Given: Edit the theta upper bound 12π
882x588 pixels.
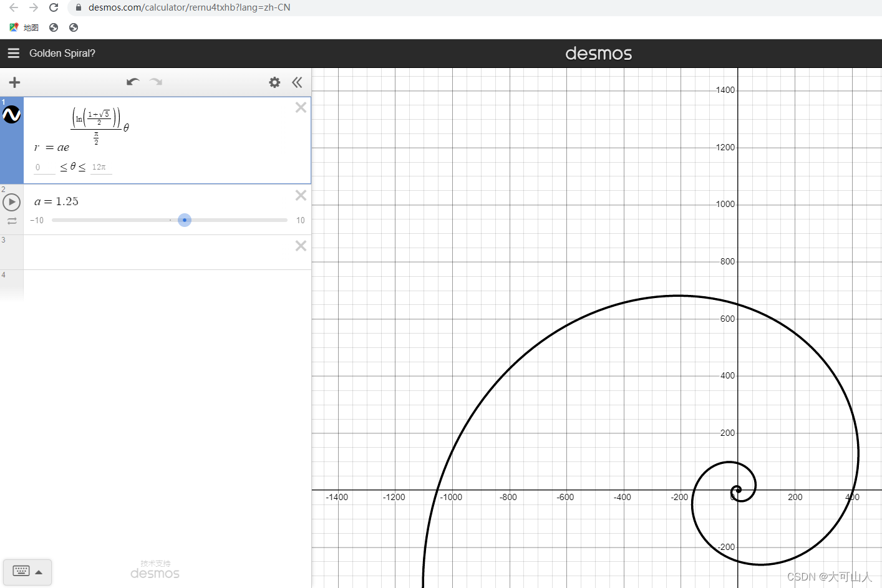Looking at the screenshot, I should (x=101, y=167).
